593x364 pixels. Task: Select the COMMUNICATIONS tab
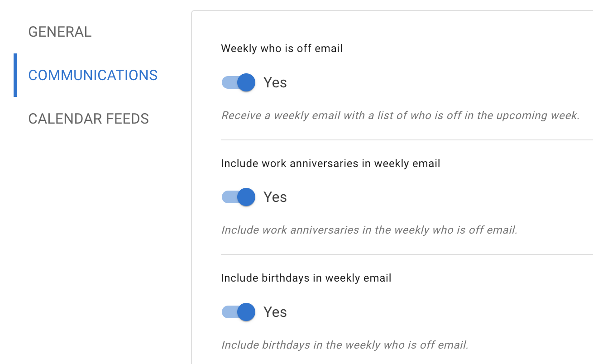tap(93, 75)
